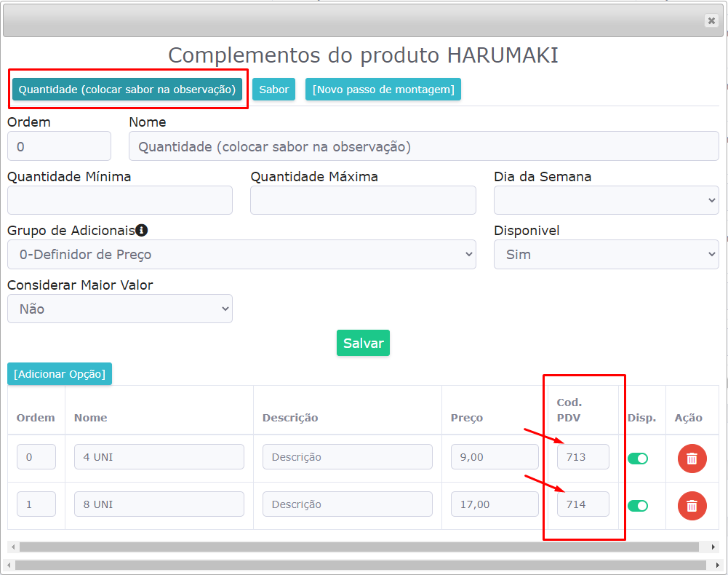Screen dimensions: 728x575
Task: Click the Quantidade Máxima field
Action: [363, 200]
